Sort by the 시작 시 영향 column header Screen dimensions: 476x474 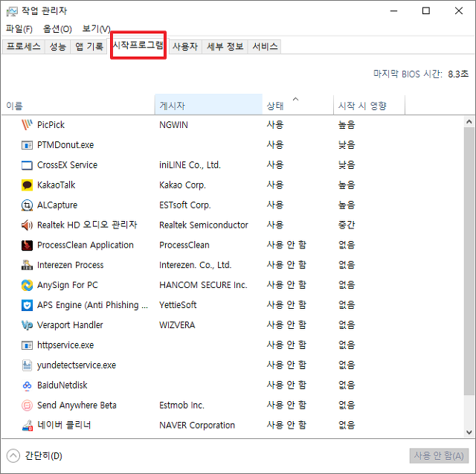[x=369, y=106]
